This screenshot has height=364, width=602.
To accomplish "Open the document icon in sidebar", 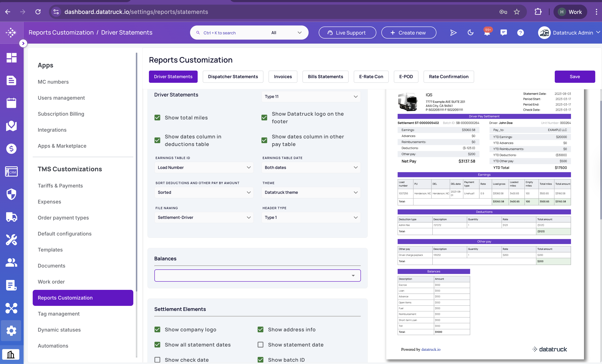I will pyautogui.click(x=11, y=80).
